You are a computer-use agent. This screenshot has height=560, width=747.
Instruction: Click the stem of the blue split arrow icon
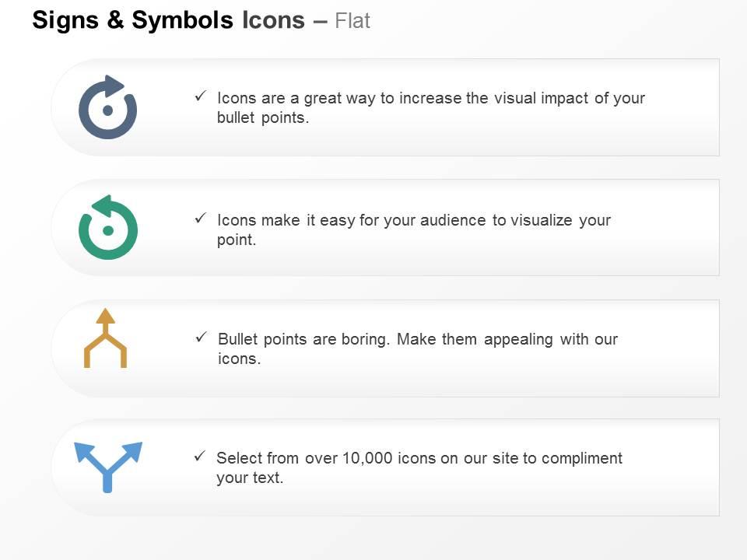(x=107, y=481)
